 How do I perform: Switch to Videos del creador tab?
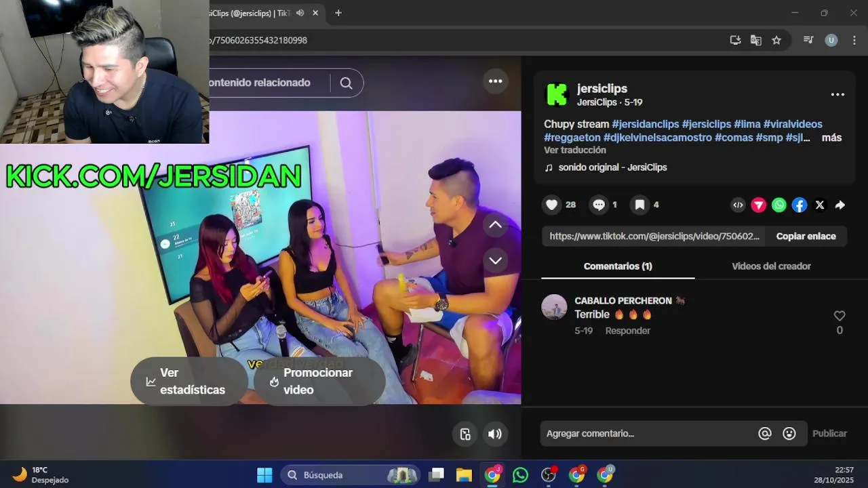(x=771, y=266)
